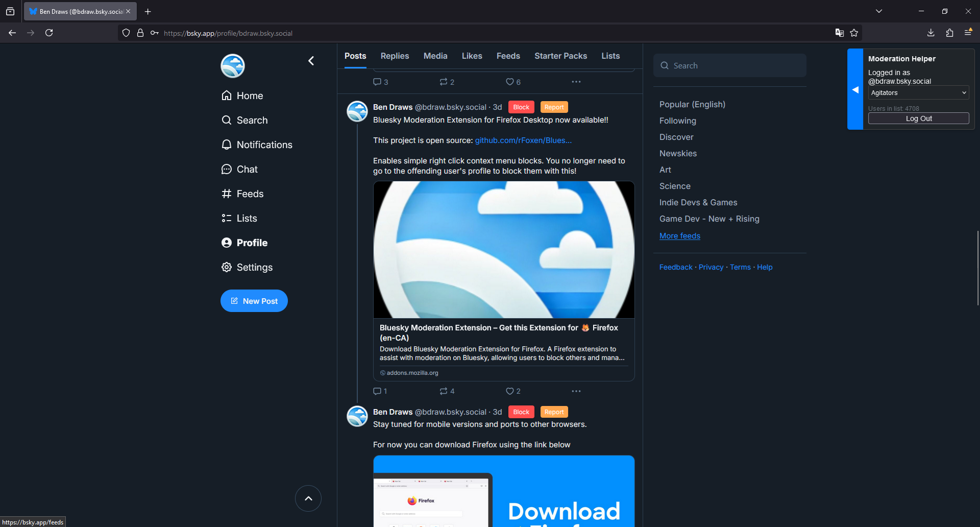Open the Agitators list dropdown
Screen dimensions: 980x527
pyautogui.click(x=918, y=93)
